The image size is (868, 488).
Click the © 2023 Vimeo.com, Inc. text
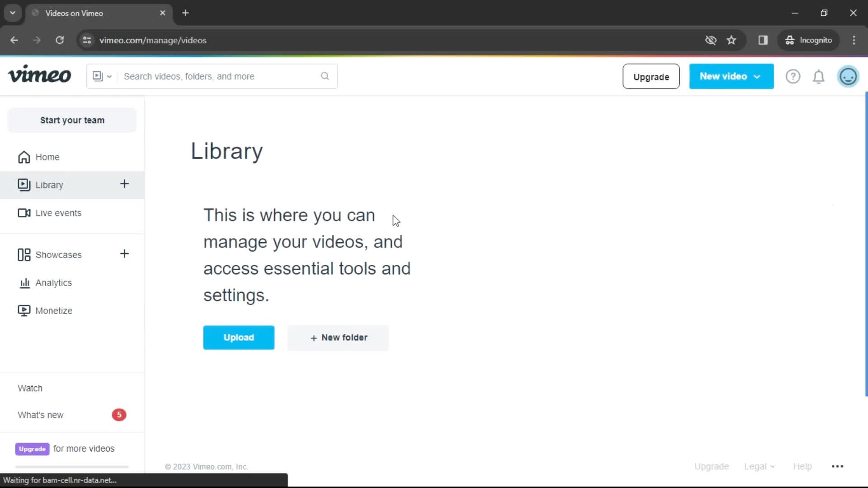[x=207, y=467]
